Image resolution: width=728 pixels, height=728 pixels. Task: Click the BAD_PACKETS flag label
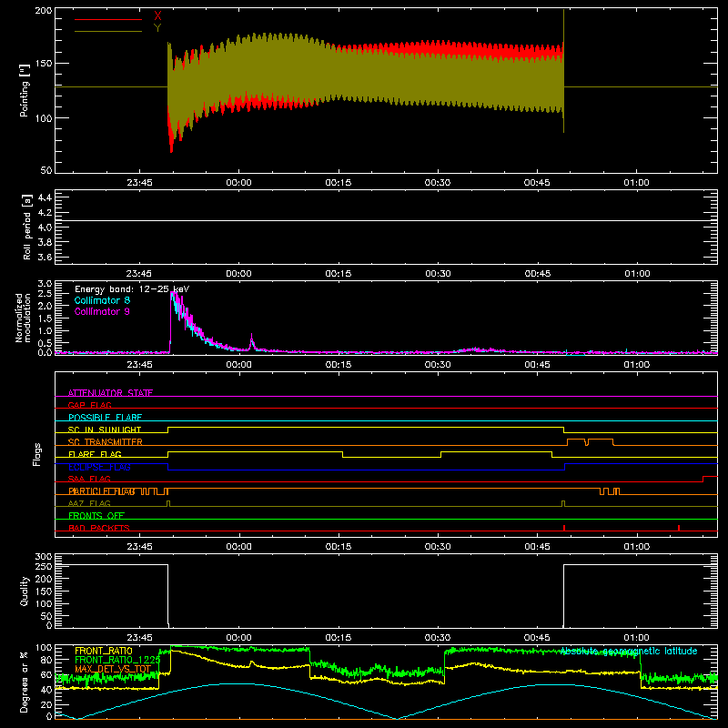pyautogui.click(x=99, y=528)
